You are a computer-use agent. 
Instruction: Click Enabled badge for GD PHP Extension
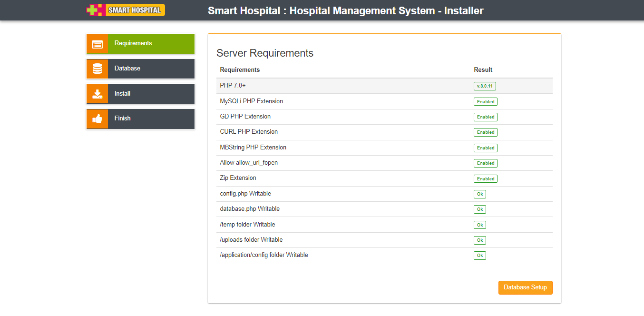(x=486, y=117)
